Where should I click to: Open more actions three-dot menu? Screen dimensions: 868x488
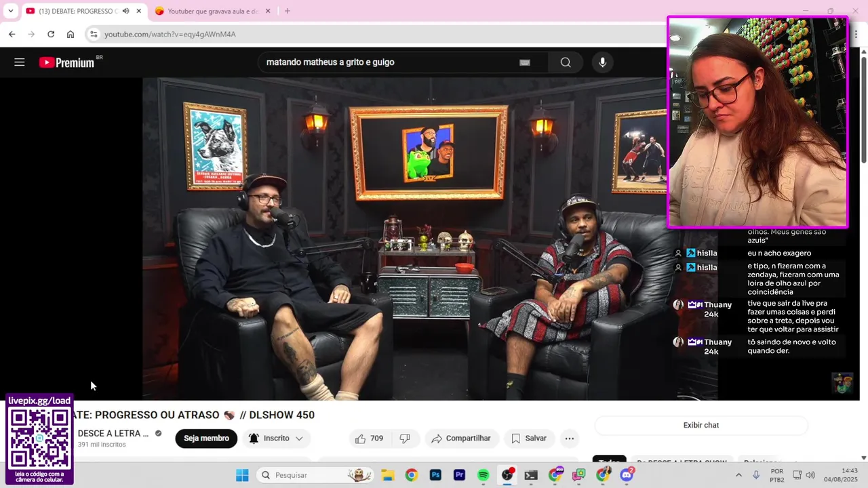pyautogui.click(x=570, y=439)
